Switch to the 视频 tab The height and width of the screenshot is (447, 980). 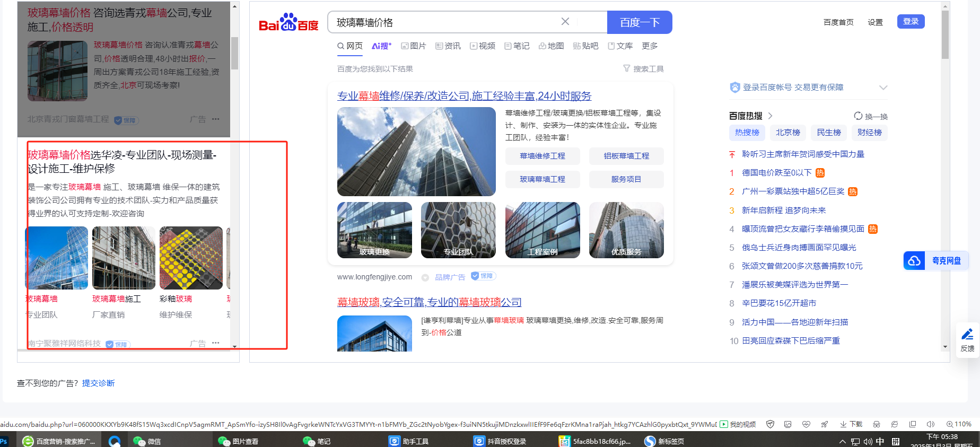pyautogui.click(x=483, y=46)
